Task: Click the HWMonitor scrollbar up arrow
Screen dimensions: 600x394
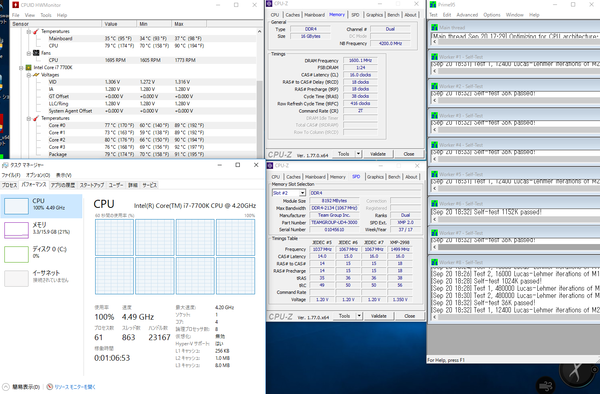Action: pos(259,31)
